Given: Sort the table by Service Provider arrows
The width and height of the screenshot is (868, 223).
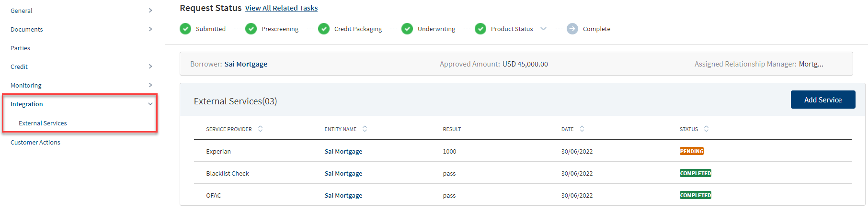Looking at the screenshot, I should (260, 129).
